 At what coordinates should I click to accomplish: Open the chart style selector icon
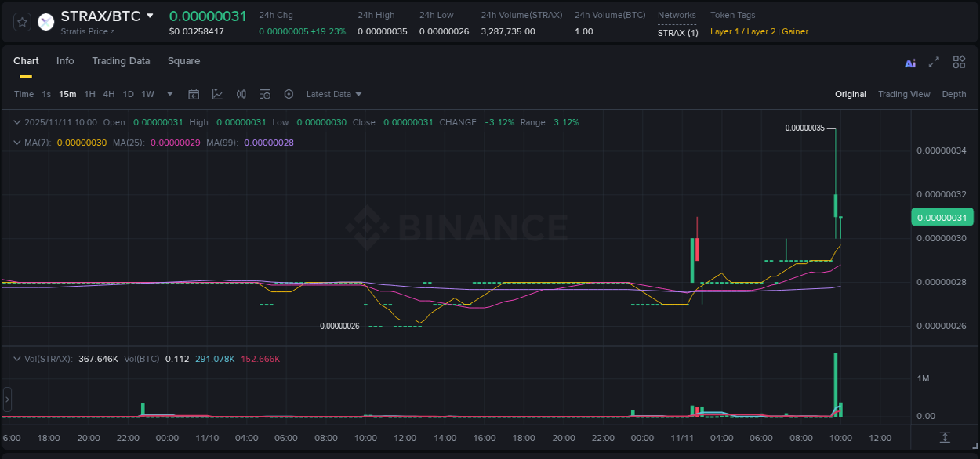[x=217, y=93]
